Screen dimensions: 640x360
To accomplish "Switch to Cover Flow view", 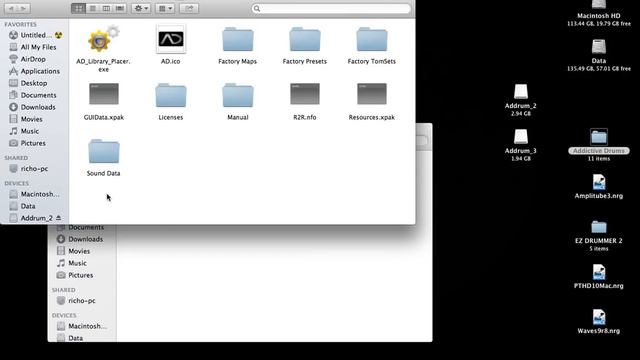I will pos(120,8).
